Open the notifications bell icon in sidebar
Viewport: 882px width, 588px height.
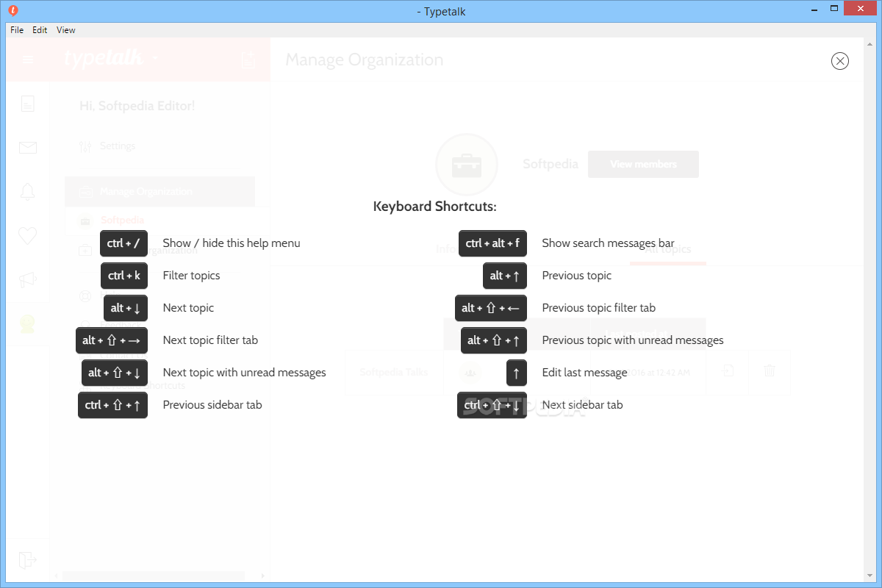[28, 192]
